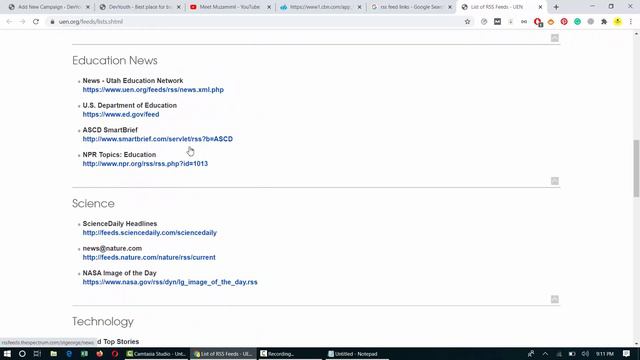Viewport: 640px width, 360px height.
Task: Select the 'Technology' heading
Action: click(x=103, y=322)
